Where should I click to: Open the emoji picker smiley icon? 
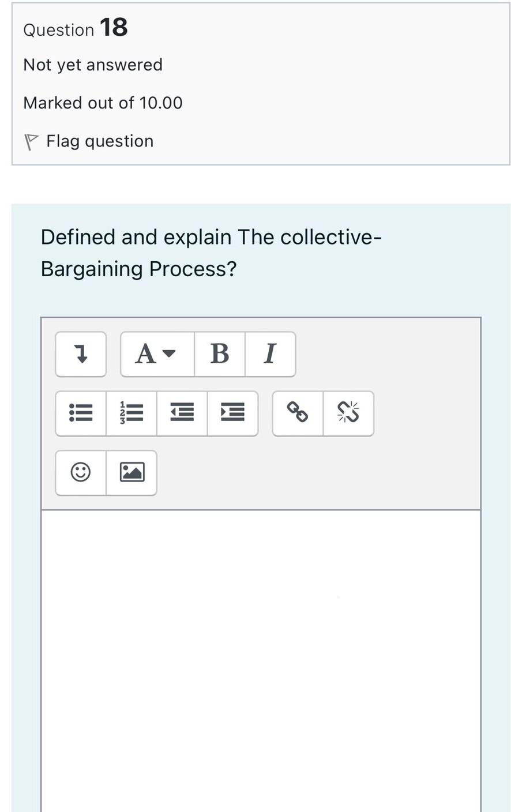[81, 472]
